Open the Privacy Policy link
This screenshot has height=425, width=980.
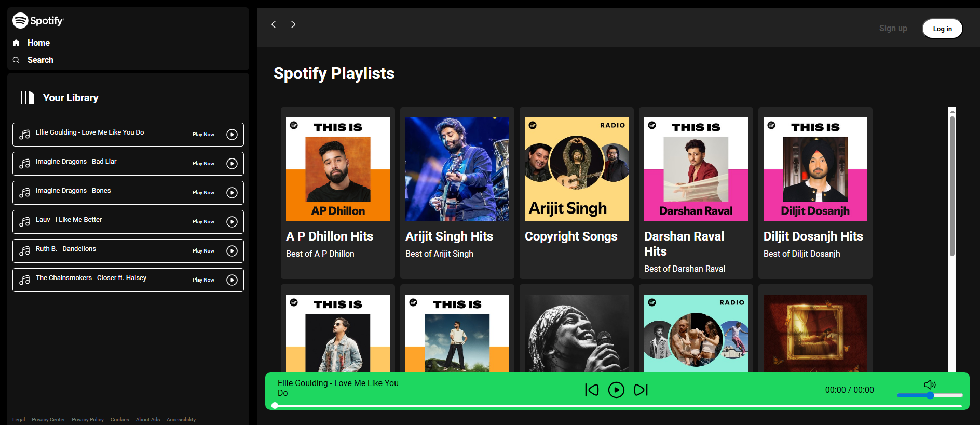(88, 420)
